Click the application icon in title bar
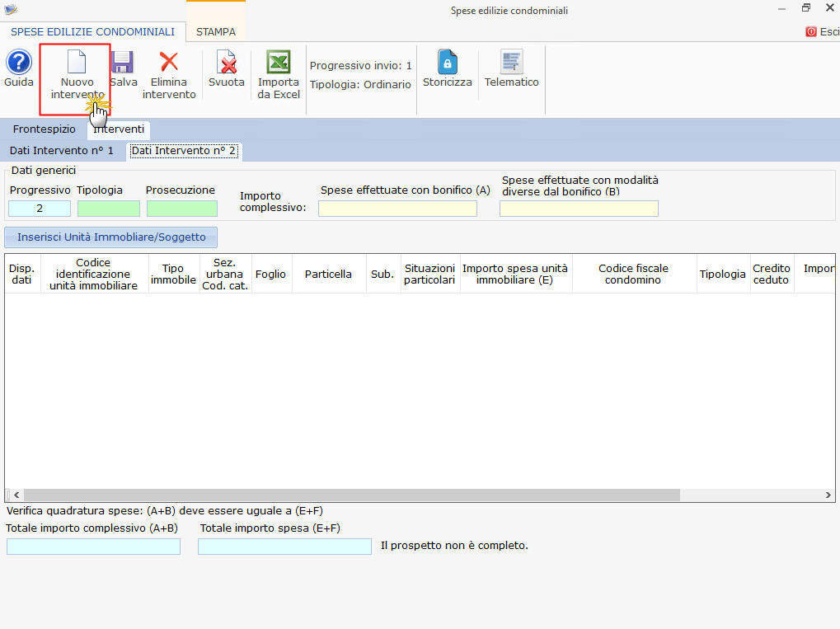Viewport: 840px width, 629px height. 11,9
